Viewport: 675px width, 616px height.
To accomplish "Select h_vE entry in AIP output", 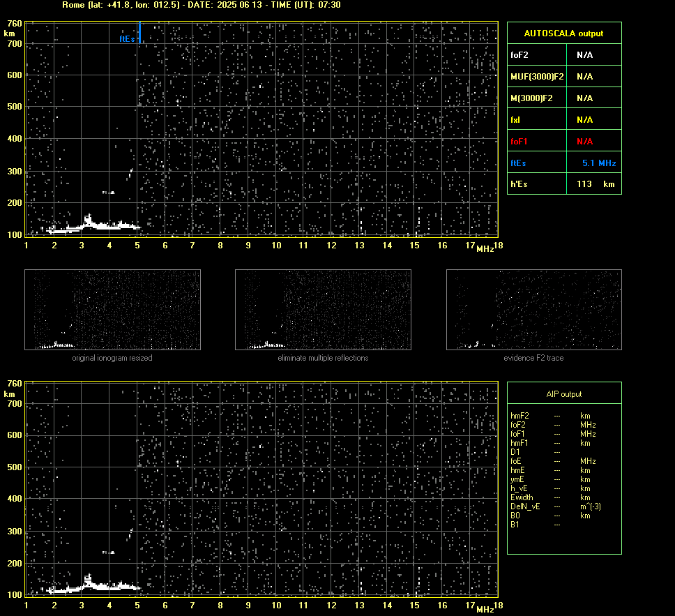I will coord(519,488).
